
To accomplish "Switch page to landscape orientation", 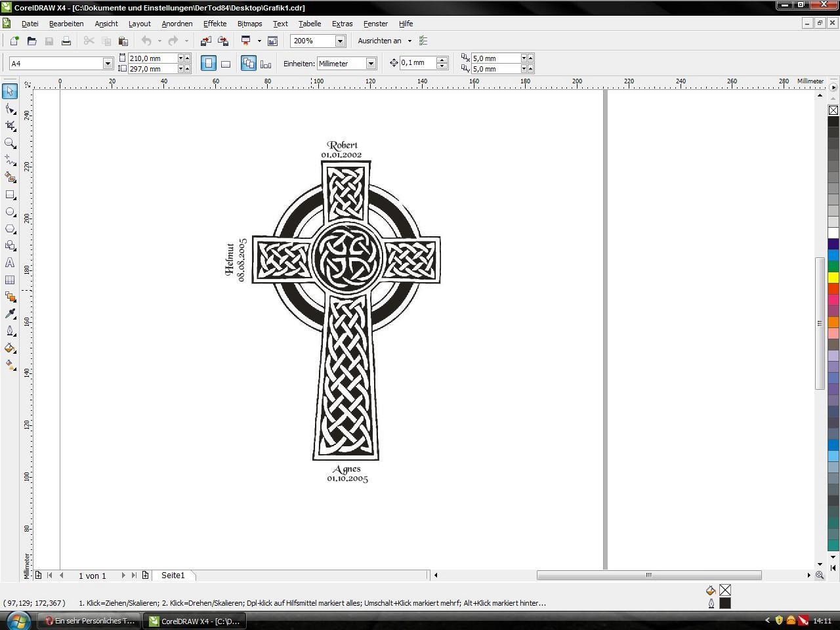I will [225, 64].
